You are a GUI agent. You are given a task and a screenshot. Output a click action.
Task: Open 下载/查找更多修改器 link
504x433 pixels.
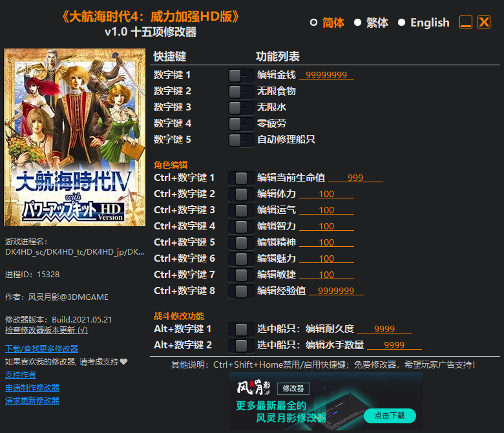[42, 349]
